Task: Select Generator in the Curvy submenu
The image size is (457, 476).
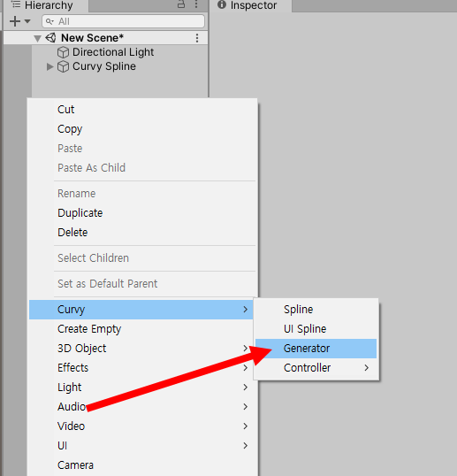Action: (316, 349)
